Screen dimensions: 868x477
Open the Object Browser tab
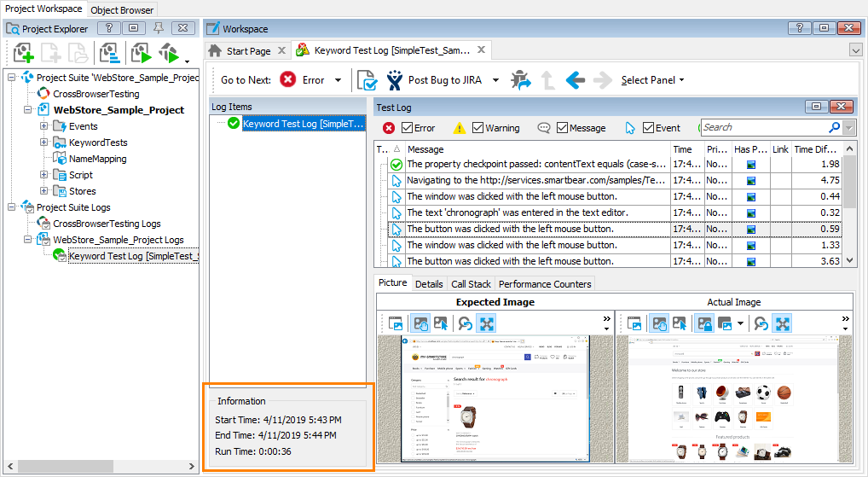click(122, 10)
